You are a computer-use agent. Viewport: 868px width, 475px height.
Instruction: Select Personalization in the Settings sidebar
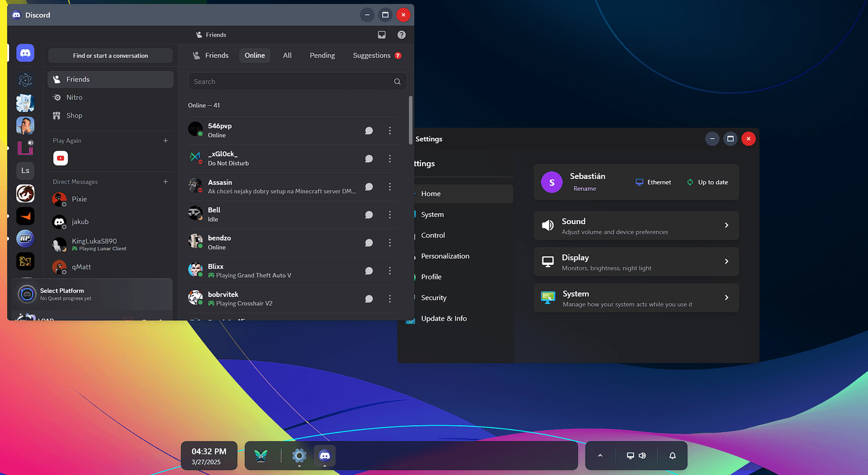(445, 256)
